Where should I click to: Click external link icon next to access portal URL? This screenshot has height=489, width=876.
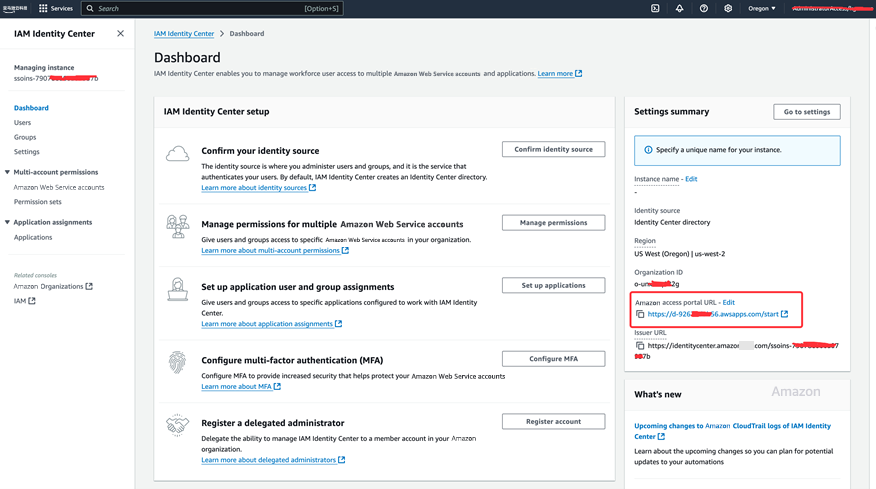click(x=784, y=314)
